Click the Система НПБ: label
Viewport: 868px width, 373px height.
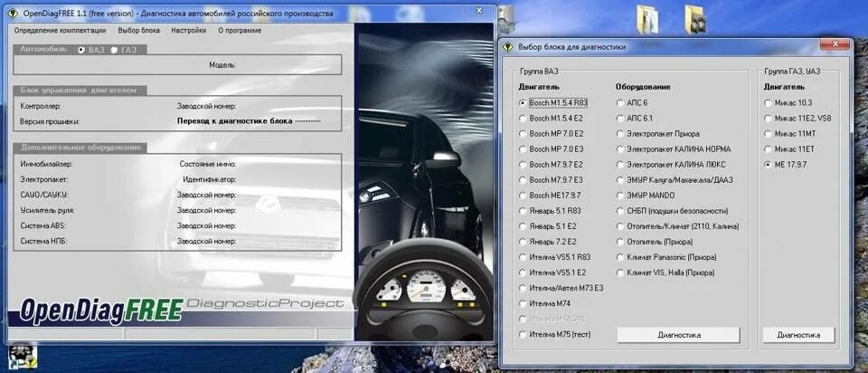pyautogui.click(x=43, y=242)
